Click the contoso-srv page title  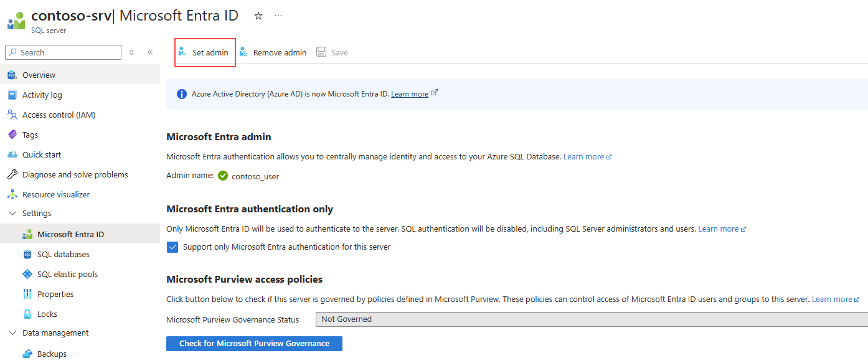pyautogui.click(x=71, y=16)
